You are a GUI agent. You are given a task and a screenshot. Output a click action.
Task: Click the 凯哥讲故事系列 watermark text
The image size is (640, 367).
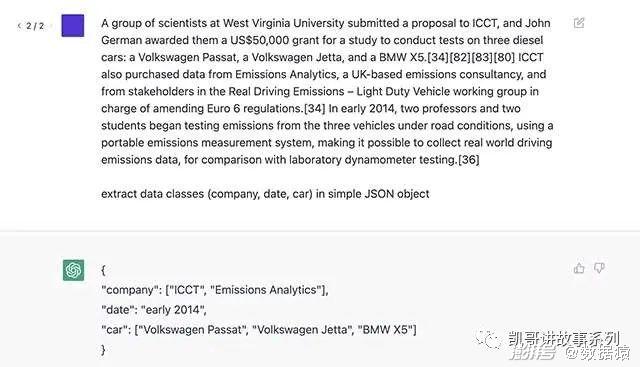pyautogui.click(x=564, y=338)
